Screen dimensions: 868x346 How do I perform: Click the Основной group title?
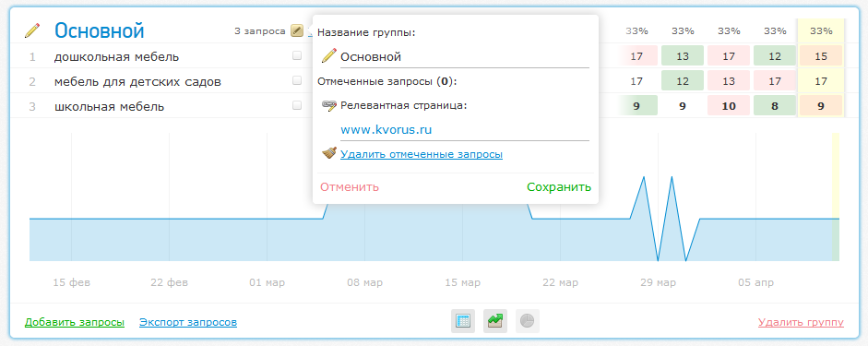[x=99, y=31]
